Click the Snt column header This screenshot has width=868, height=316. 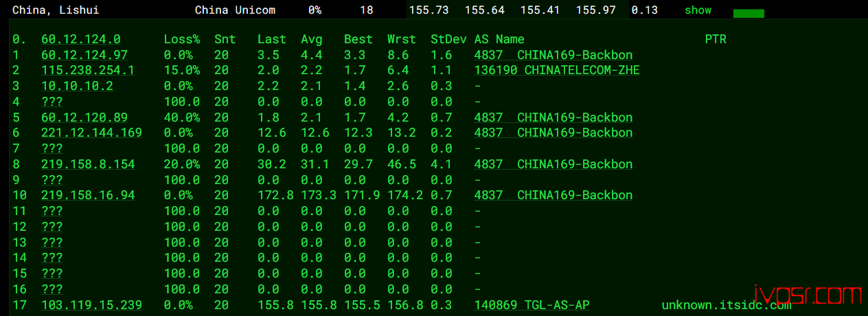pos(225,40)
